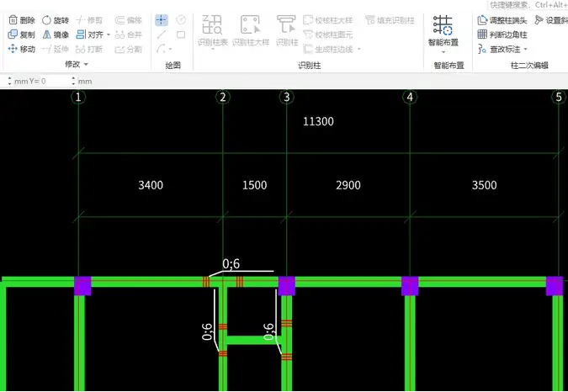The height and width of the screenshot is (392, 568).
Task: Click axis bubble number 2
Action: pyautogui.click(x=223, y=97)
